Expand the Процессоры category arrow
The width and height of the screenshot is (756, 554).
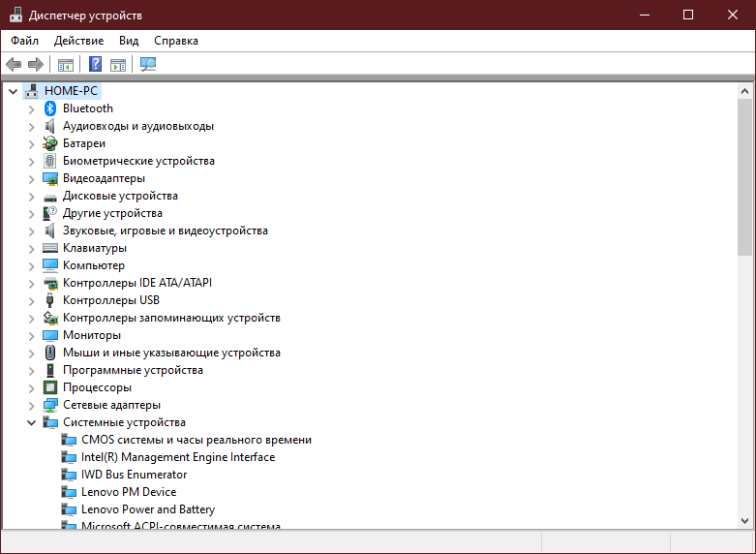[31, 388]
